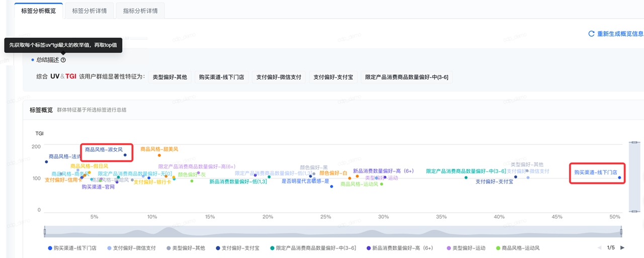
Task: Click the help icon beside 总结描述
Action: tap(63, 60)
